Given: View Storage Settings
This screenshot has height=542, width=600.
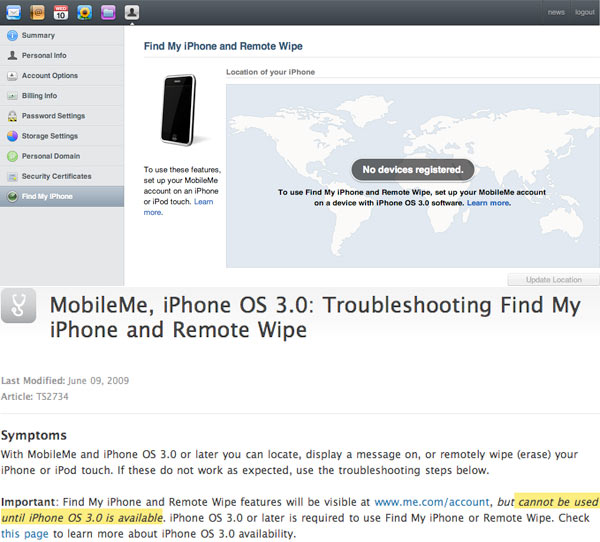Looking at the screenshot, I should pos(49,136).
